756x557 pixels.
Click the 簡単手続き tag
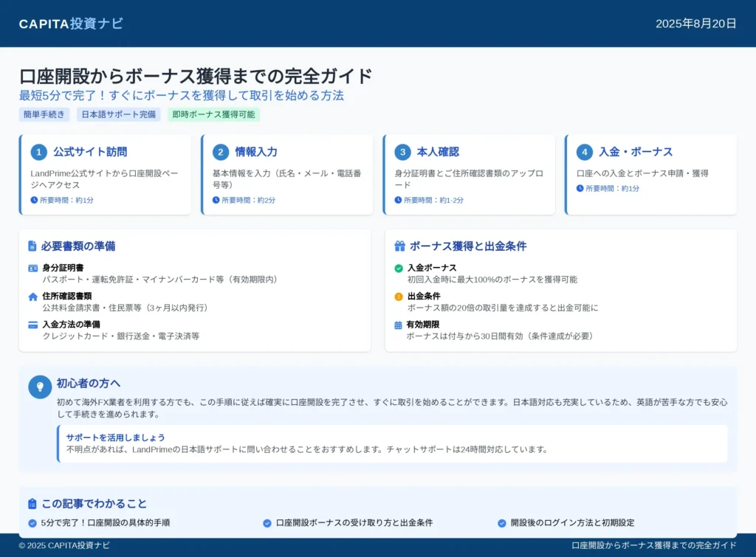pyautogui.click(x=44, y=114)
